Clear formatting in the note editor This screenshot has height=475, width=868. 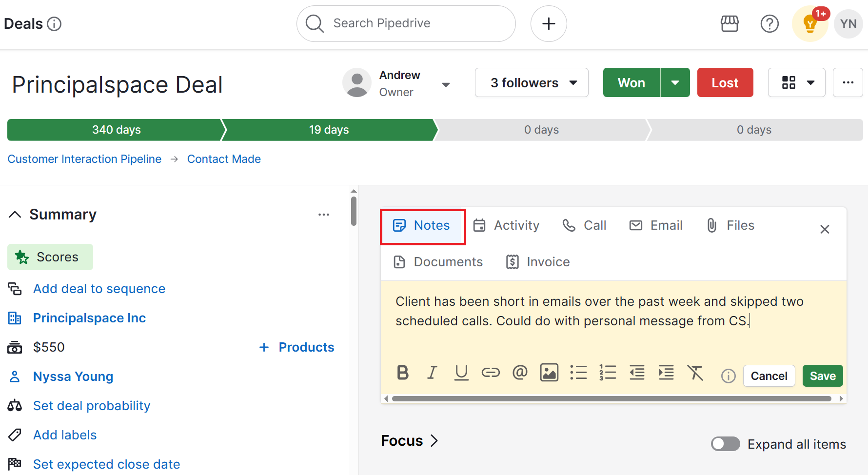pos(695,373)
